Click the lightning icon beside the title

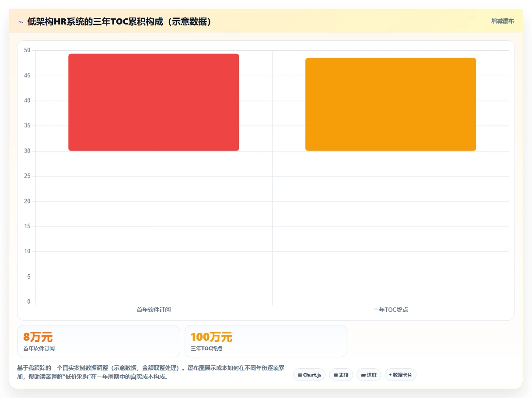(21, 22)
